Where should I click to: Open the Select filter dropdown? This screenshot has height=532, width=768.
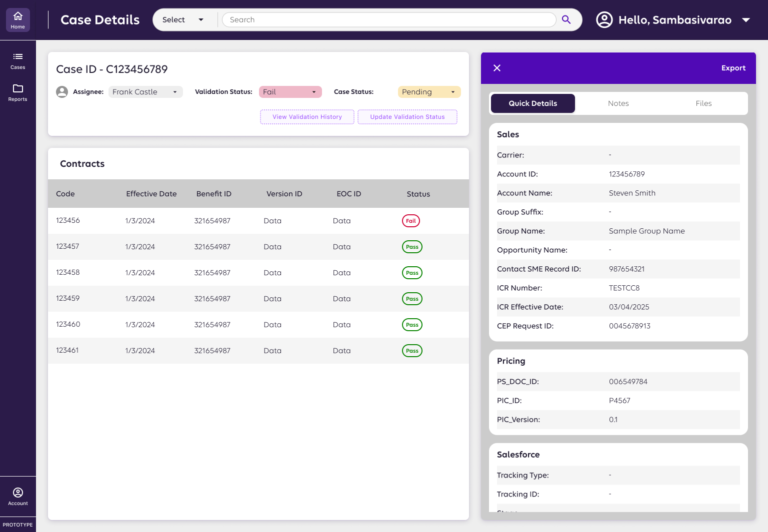(184, 19)
